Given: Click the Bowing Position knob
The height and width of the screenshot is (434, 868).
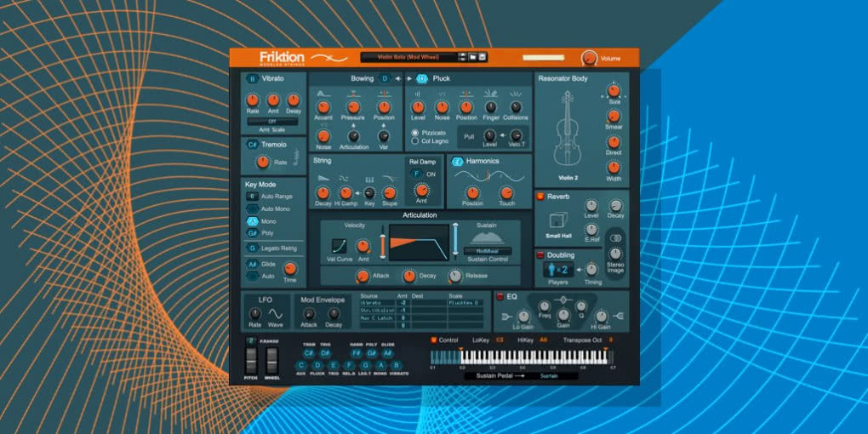Looking at the screenshot, I should point(384,107).
